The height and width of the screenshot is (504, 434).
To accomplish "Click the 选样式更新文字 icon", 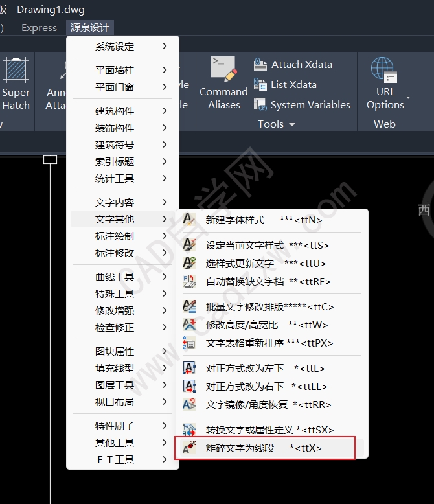I will tap(189, 263).
